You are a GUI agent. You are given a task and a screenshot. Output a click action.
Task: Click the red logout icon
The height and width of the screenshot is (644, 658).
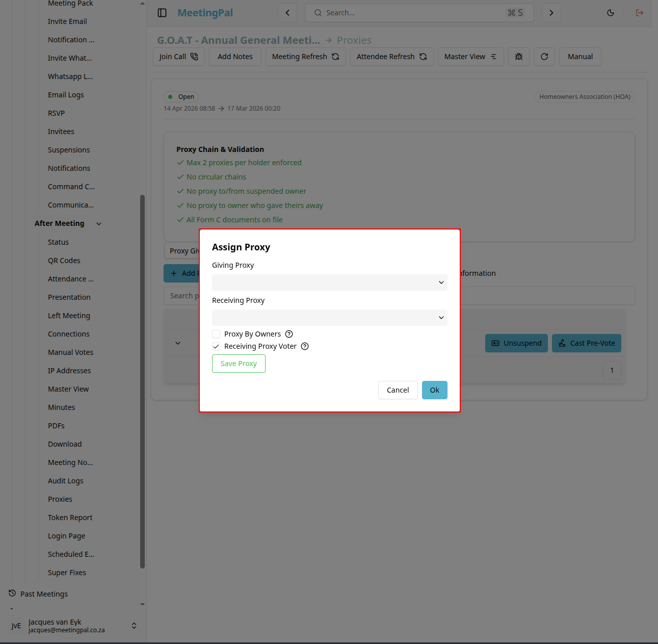640,13
